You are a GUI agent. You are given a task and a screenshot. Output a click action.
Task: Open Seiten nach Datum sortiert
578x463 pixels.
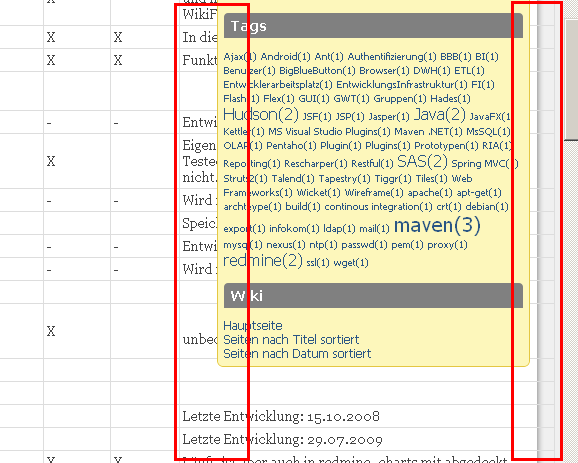[297, 354]
